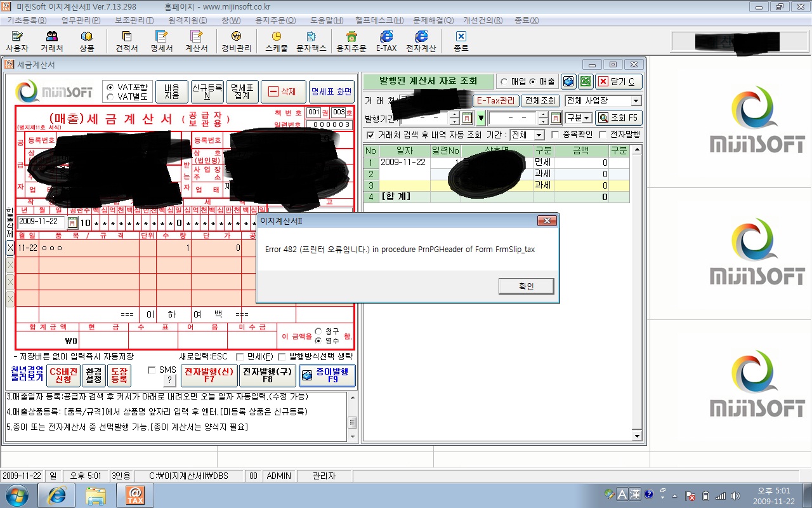Open Windows Explorer from taskbar
Image resolution: width=812 pixels, height=508 pixels.
pos(96,495)
